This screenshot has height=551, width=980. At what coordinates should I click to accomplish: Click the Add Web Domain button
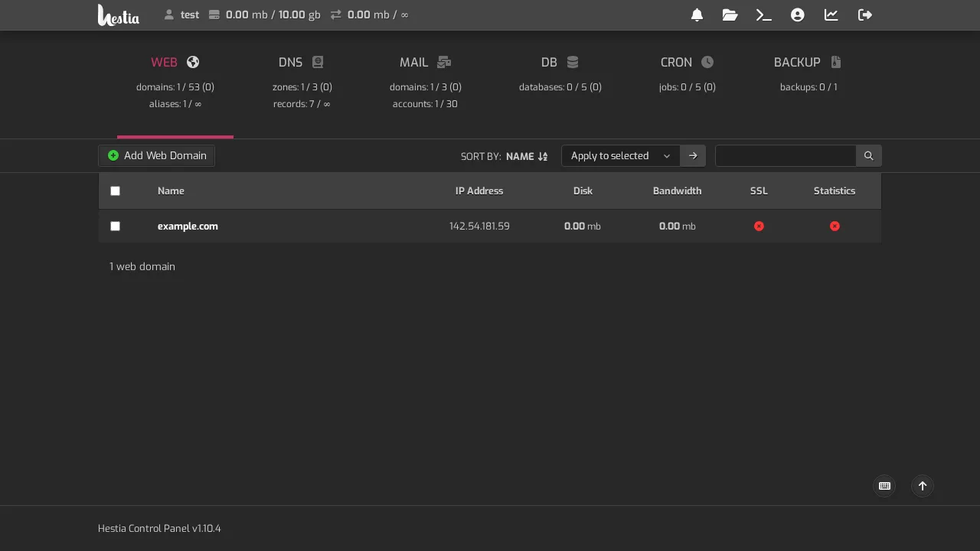pyautogui.click(x=157, y=156)
